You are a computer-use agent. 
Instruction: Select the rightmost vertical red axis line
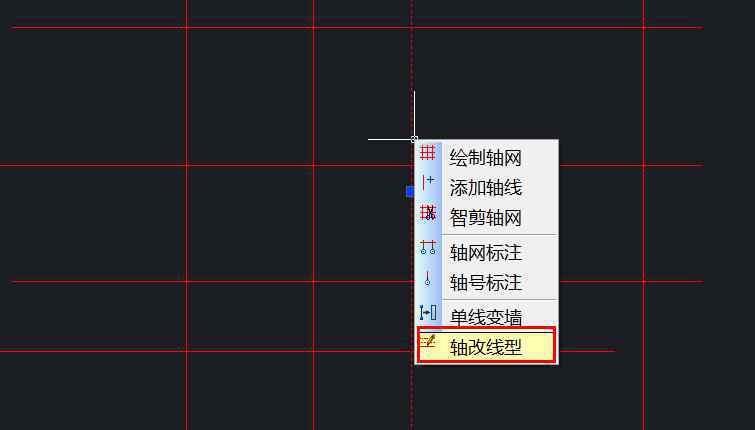(x=644, y=215)
